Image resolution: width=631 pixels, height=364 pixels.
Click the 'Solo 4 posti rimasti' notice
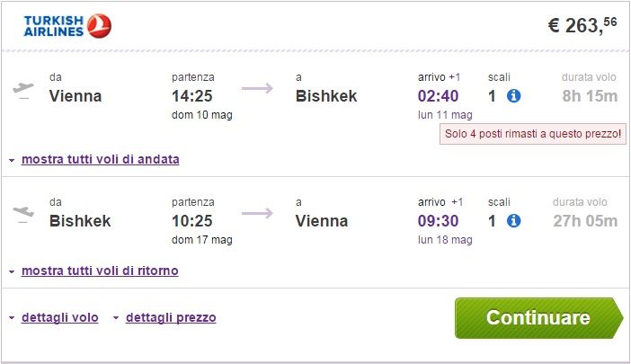(532, 134)
